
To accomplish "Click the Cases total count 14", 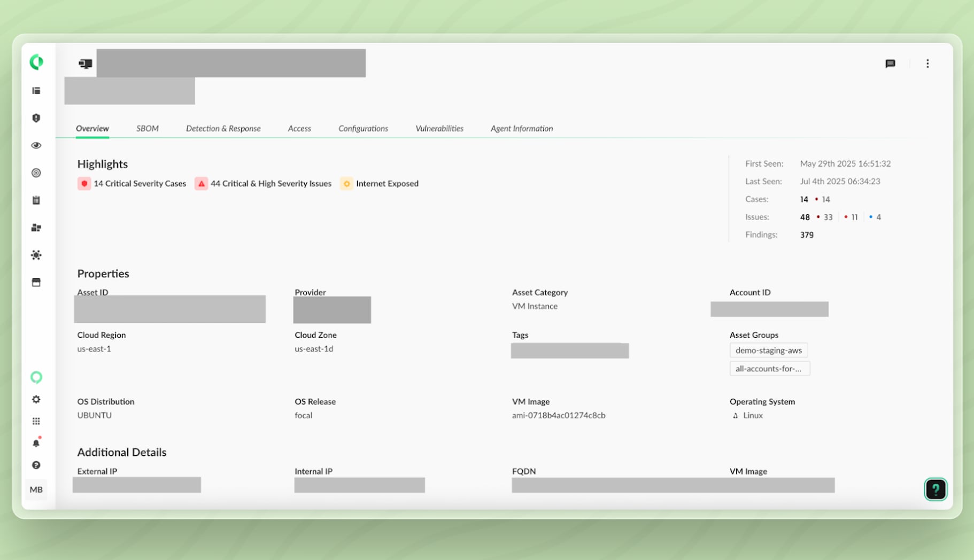I will (804, 199).
